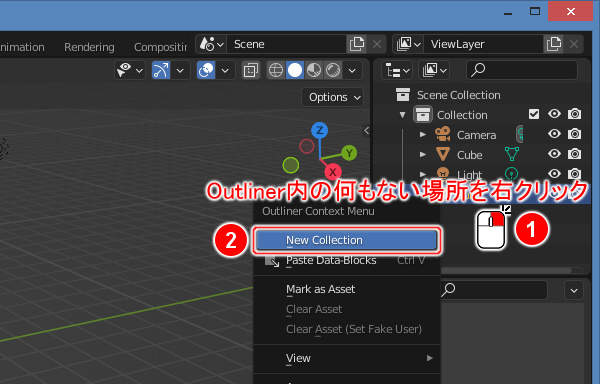Click negative Y axis gizmo circle
600x384 pixels.
(291, 165)
